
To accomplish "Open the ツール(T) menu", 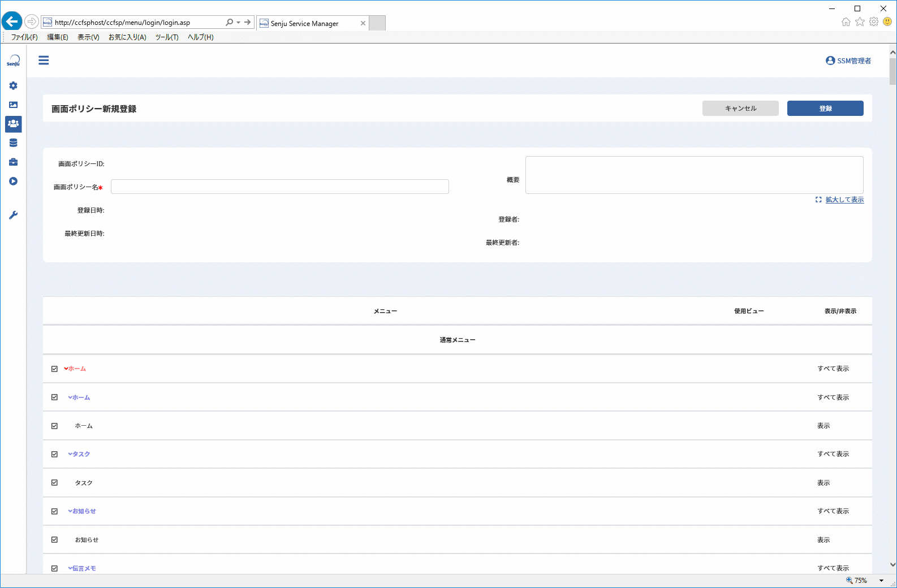I will (167, 37).
